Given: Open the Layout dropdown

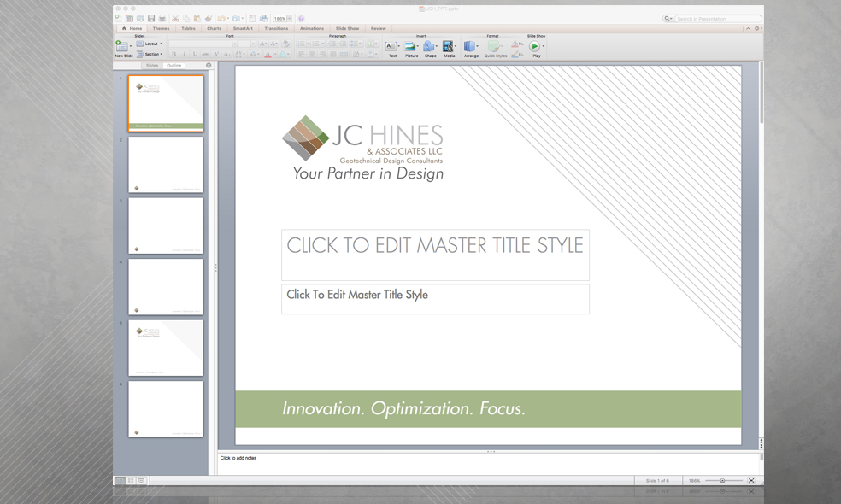Looking at the screenshot, I should pos(149,44).
